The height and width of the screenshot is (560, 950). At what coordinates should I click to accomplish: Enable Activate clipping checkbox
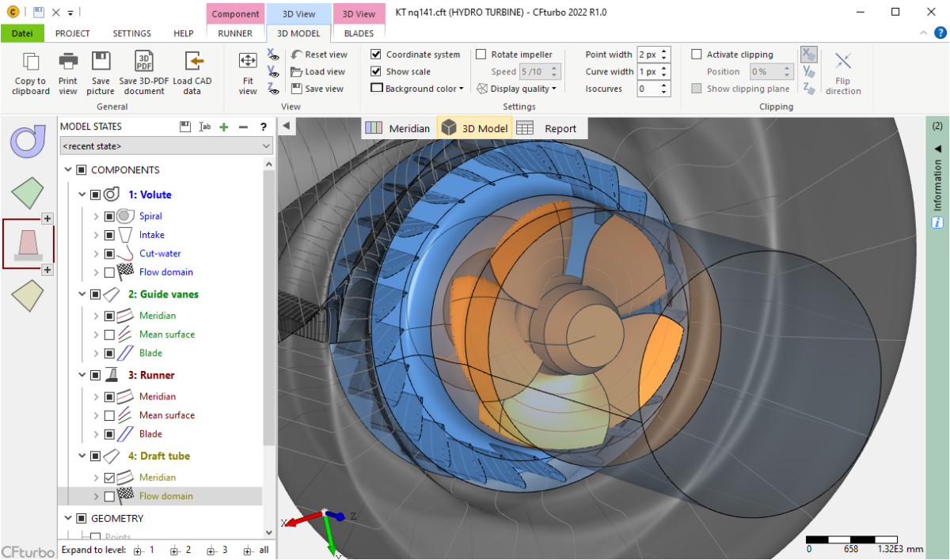tap(697, 55)
